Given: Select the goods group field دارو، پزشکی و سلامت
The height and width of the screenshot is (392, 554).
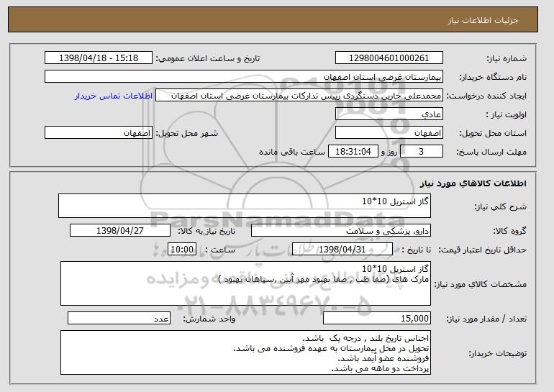Looking at the screenshot, I should pyautogui.click(x=341, y=231).
